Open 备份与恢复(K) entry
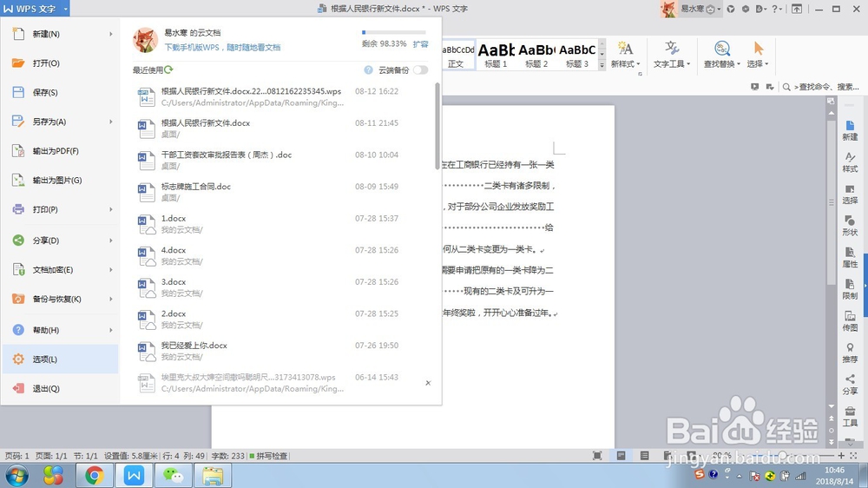Image resolution: width=868 pixels, height=488 pixels. click(x=60, y=299)
